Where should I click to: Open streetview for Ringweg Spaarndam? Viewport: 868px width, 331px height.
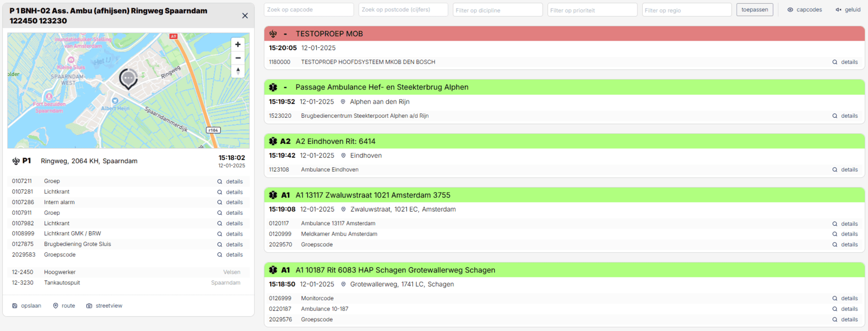click(104, 306)
